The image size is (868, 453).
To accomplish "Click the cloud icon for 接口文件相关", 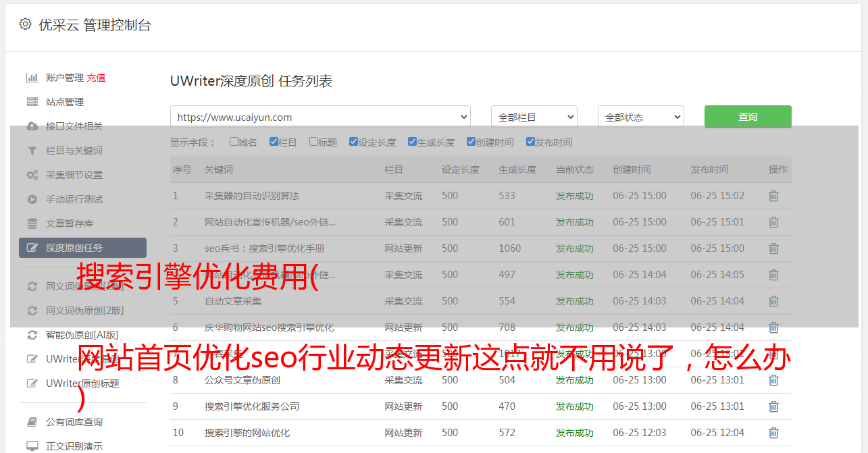I will 32,126.
